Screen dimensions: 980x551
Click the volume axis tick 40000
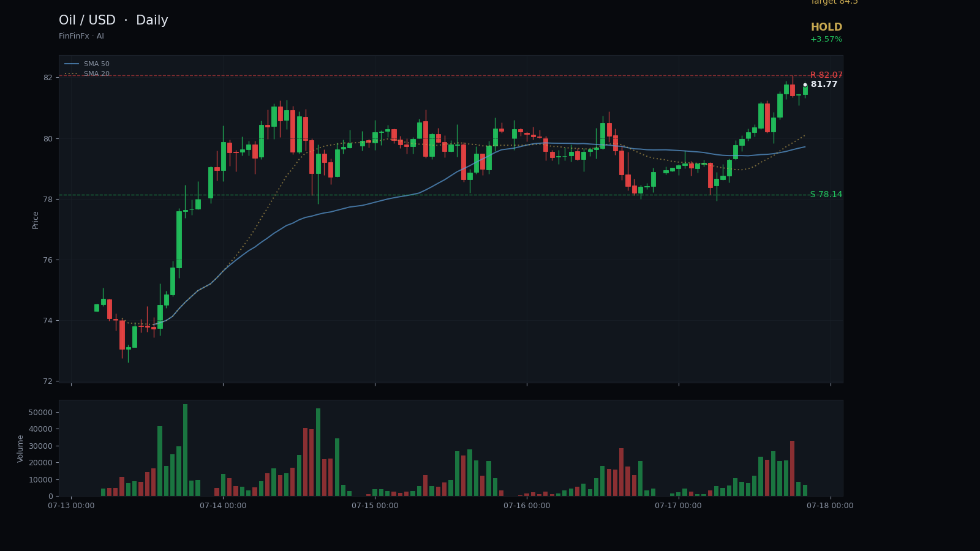click(x=40, y=429)
